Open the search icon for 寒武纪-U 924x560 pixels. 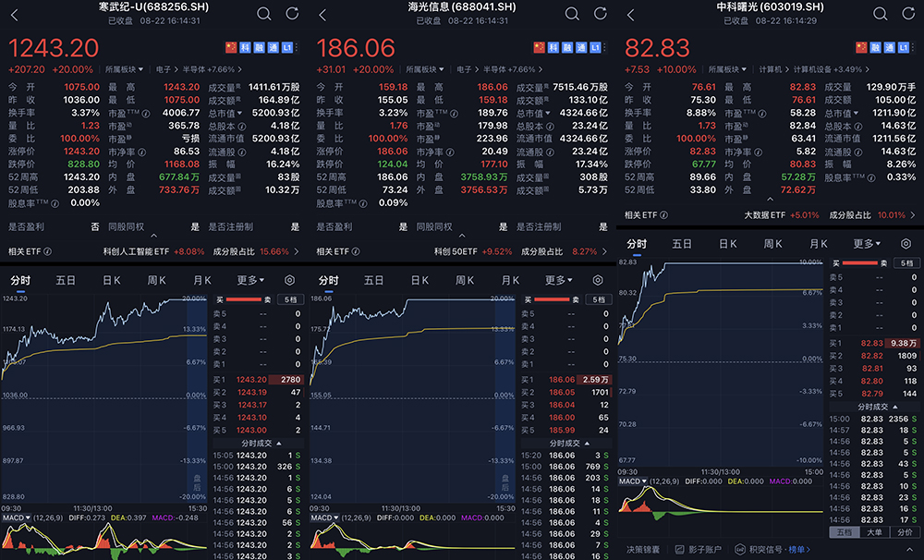[x=263, y=14]
